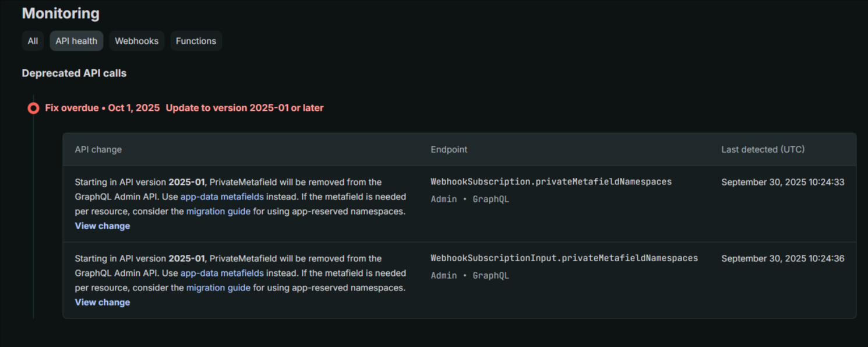Image resolution: width=868 pixels, height=347 pixels.
Task: Click the API change column header
Action: pyautogui.click(x=98, y=150)
